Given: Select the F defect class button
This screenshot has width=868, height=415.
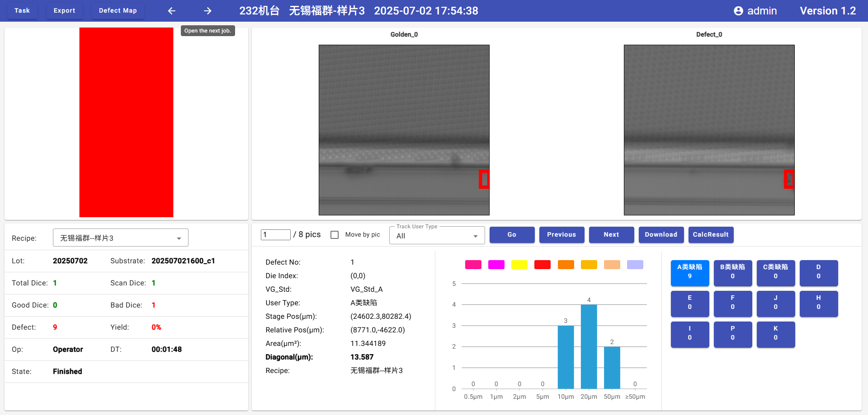Looking at the screenshot, I should [x=733, y=303].
